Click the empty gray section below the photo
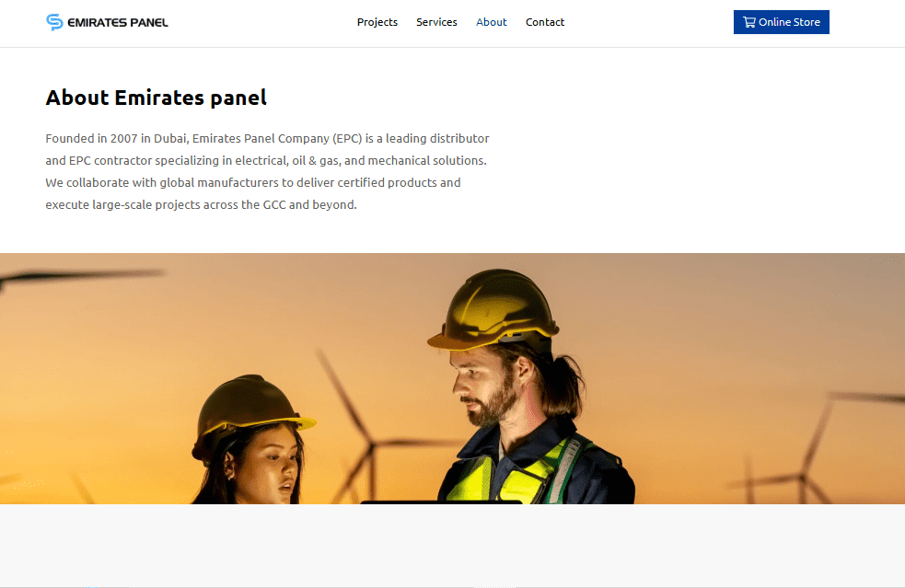The image size is (905, 588). [453, 546]
